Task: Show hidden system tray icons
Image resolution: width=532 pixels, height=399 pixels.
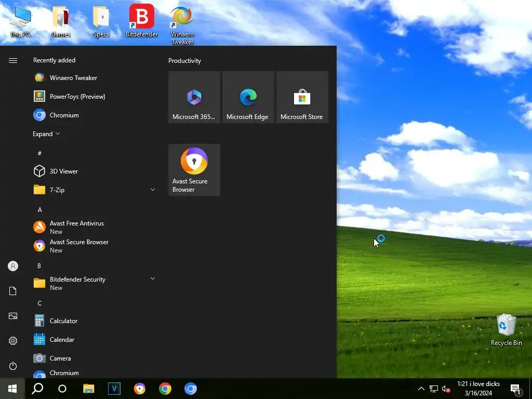Action: [421, 389]
